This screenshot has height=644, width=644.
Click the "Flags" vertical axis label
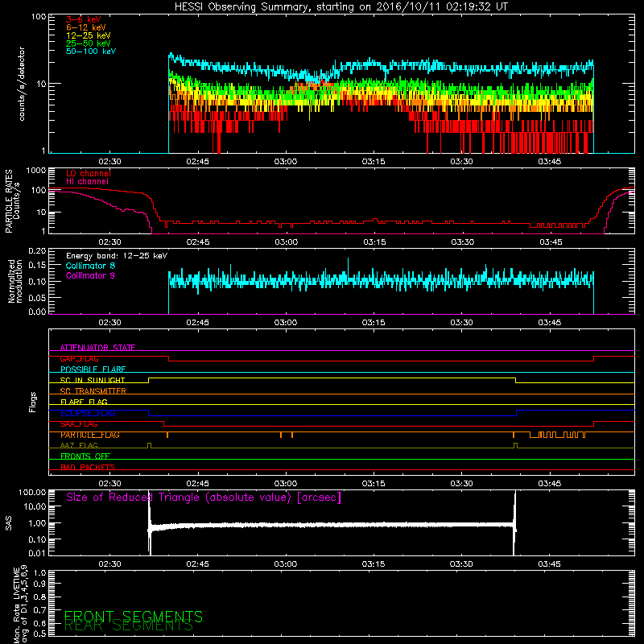coord(32,402)
